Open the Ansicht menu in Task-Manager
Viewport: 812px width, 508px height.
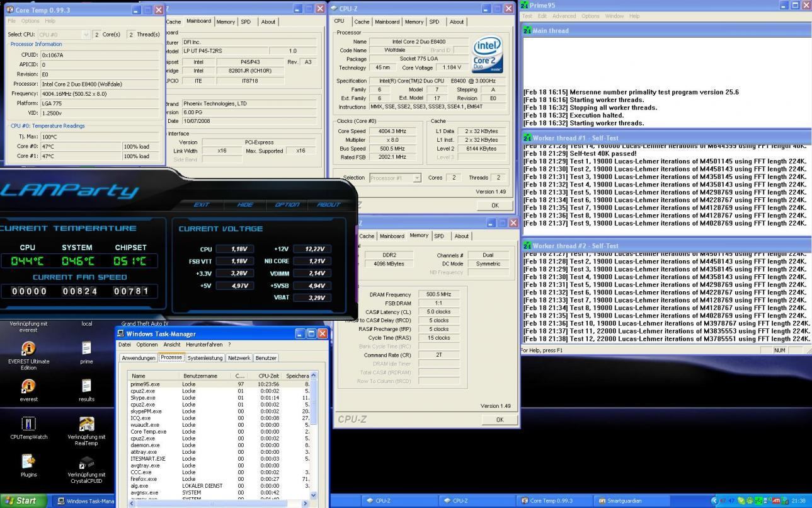(x=172, y=345)
